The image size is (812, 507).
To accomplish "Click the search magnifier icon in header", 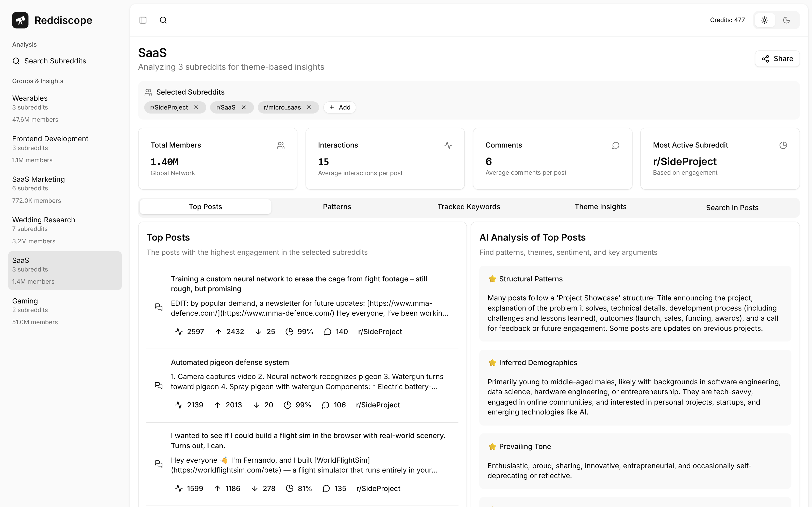I will [163, 20].
